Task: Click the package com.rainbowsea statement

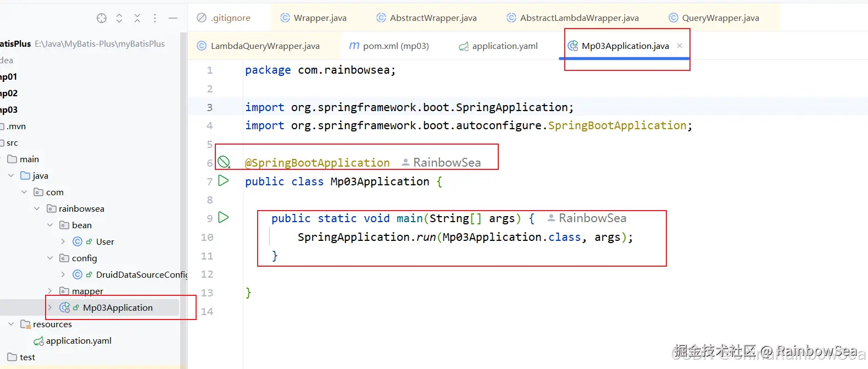Action: click(320, 70)
